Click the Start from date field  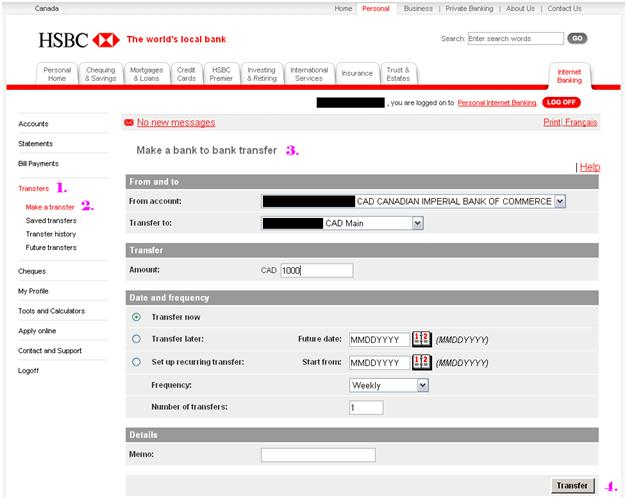(x=379, y=363)
